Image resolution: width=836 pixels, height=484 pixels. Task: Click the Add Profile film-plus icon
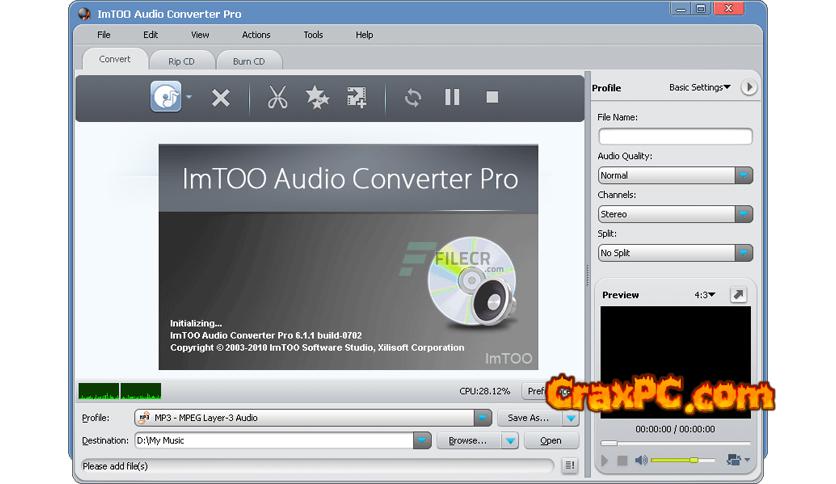tap(357, 98)
